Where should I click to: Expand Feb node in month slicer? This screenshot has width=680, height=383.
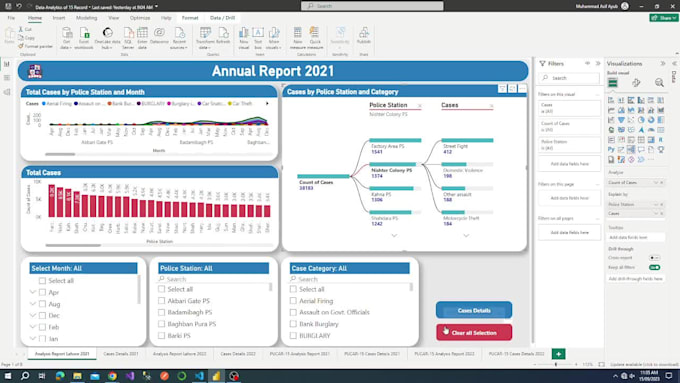(33, 327)
